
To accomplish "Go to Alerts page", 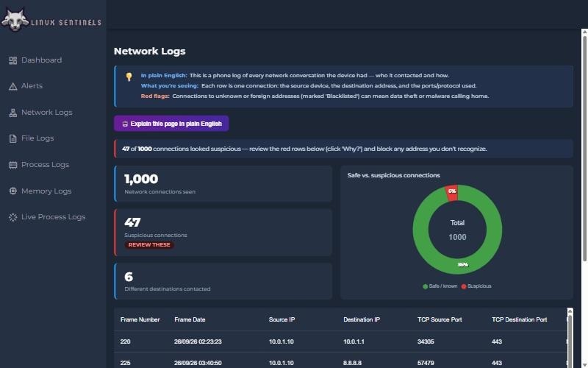I will [x=32, y=86].
